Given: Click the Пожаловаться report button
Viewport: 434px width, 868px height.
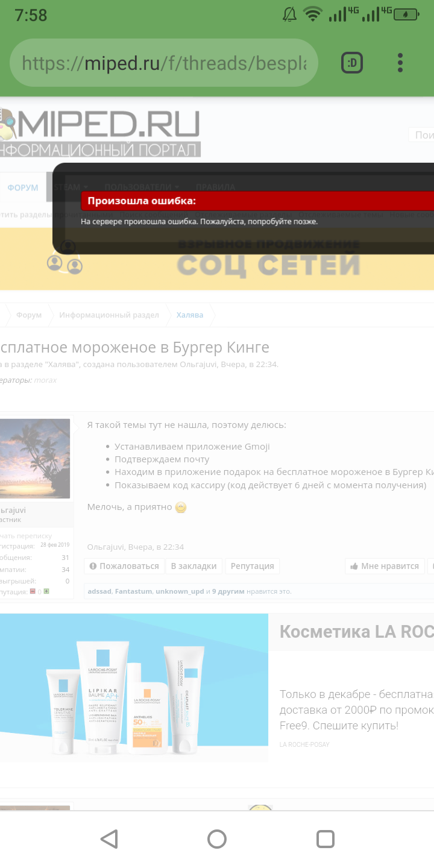Looking at the screenshot, I should (x=124, y=566).
